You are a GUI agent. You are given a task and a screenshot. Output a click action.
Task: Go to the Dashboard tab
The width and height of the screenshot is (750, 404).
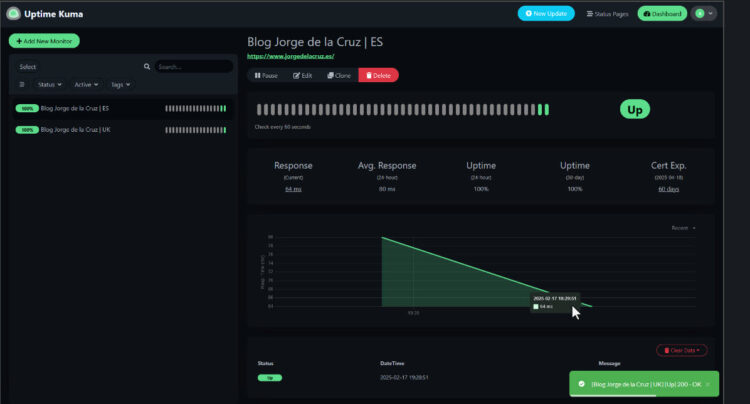[662, 14]
